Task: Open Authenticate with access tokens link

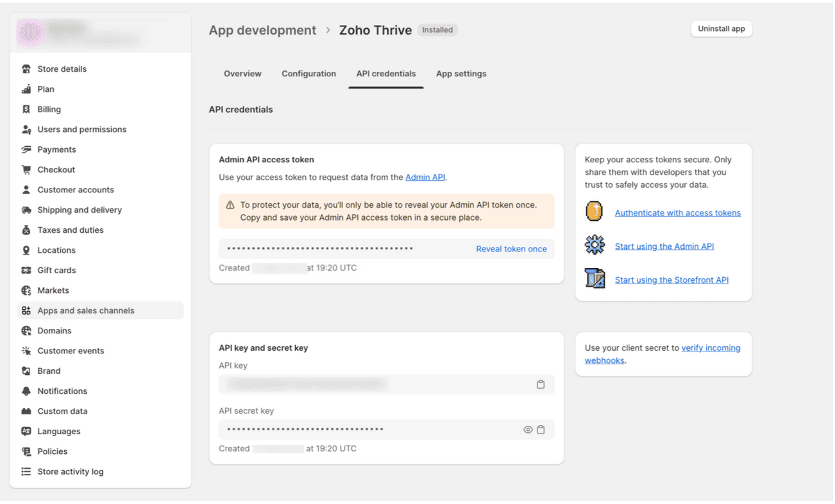Action: click(677, 213)
